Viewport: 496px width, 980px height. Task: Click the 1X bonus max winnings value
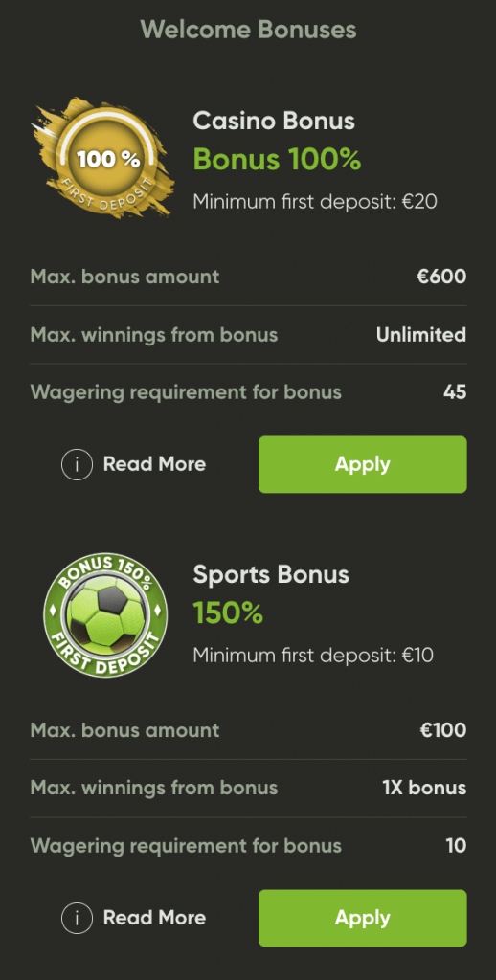425,789
